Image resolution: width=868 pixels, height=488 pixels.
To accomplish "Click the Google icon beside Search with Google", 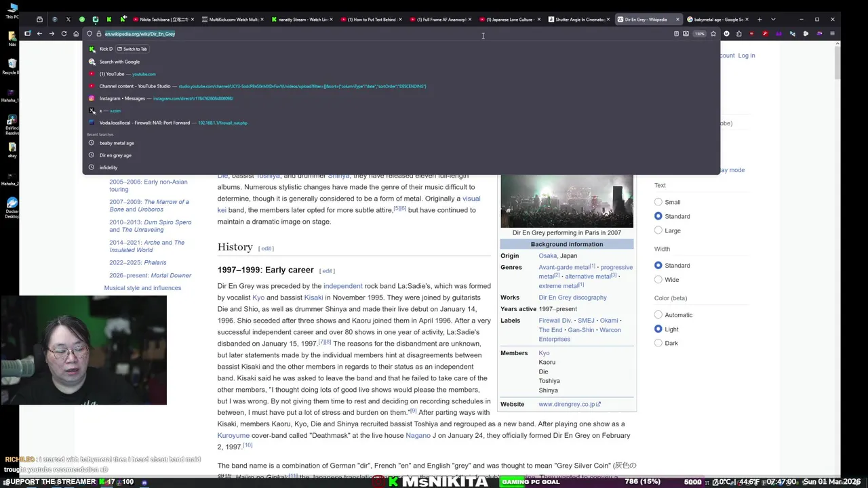I will tap(92, 62).
